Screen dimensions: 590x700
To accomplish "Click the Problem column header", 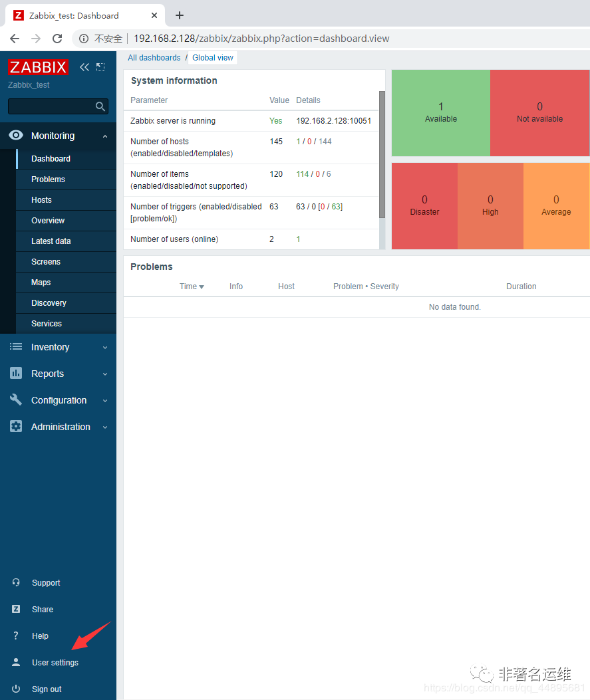I will 348,287.
